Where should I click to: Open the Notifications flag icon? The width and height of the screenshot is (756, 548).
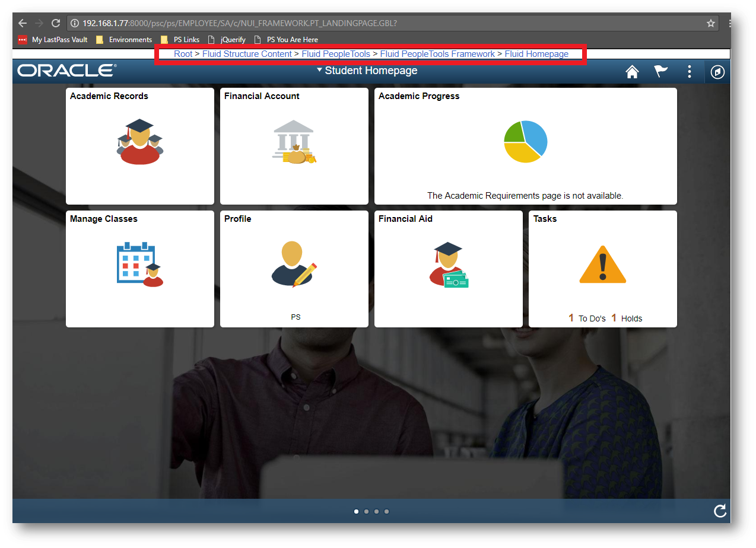pos(660,72)
